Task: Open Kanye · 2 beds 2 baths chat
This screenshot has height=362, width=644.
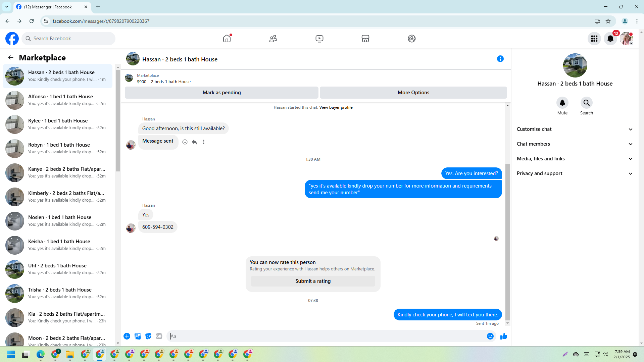Action: point(57,173)
